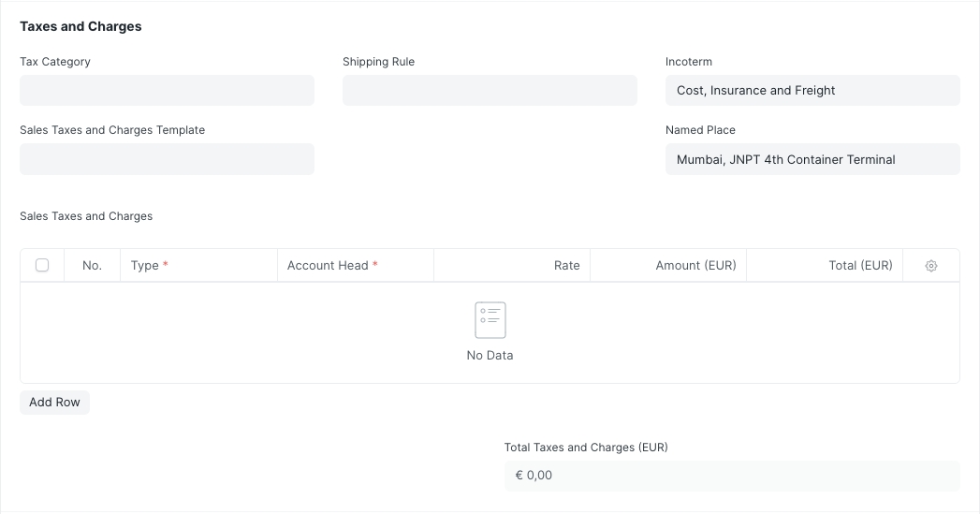Open the table column settings gear
Viewport: 980px width, 514px height.
click(930, 266)
